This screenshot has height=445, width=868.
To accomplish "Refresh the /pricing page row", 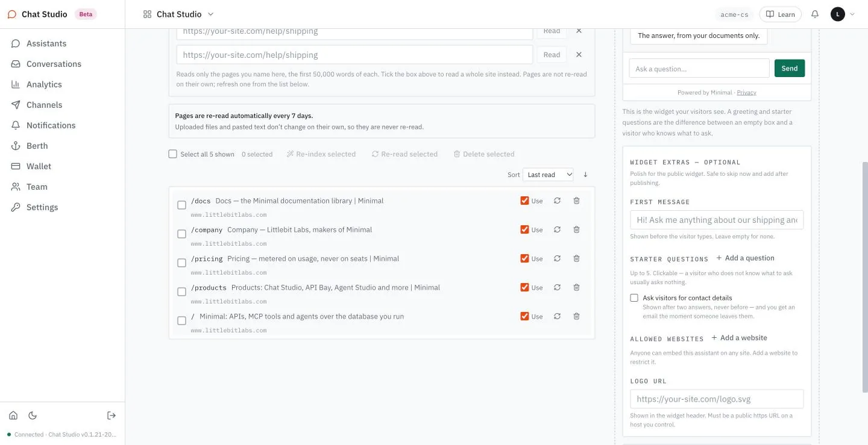I will click(x=557, y=258).
